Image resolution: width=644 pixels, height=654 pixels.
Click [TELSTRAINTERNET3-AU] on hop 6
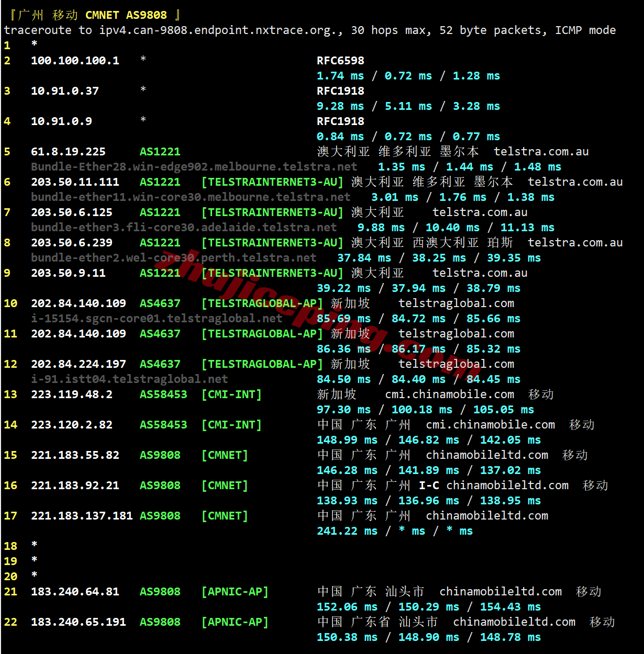coord(272,182)
